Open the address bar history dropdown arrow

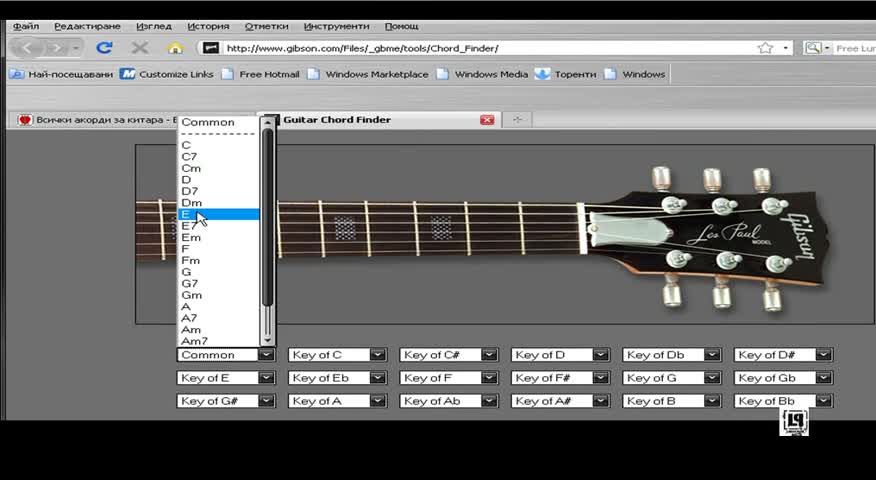(785, 48)
